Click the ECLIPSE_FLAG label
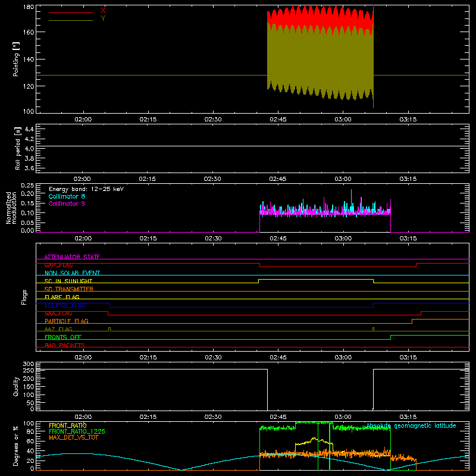This screenshot has width=476, height=476. tap(65, 305)
